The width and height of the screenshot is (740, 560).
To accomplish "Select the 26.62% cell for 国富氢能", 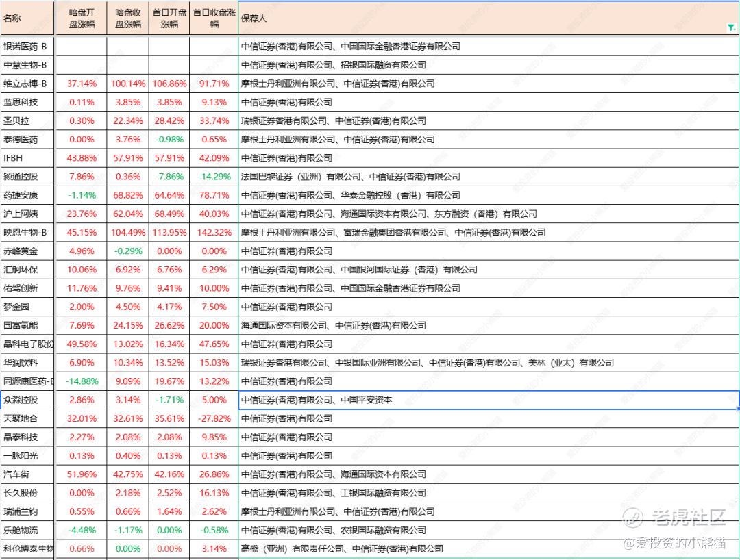I will pos(169,326).
